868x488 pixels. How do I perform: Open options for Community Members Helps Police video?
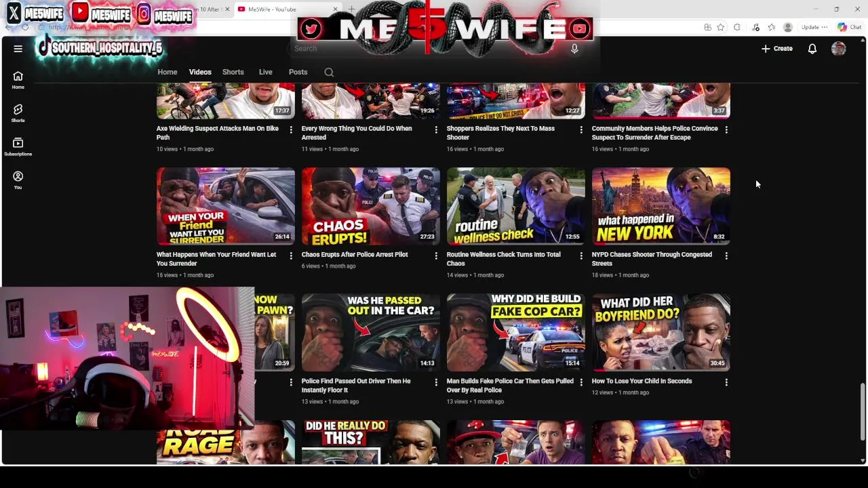726,129
